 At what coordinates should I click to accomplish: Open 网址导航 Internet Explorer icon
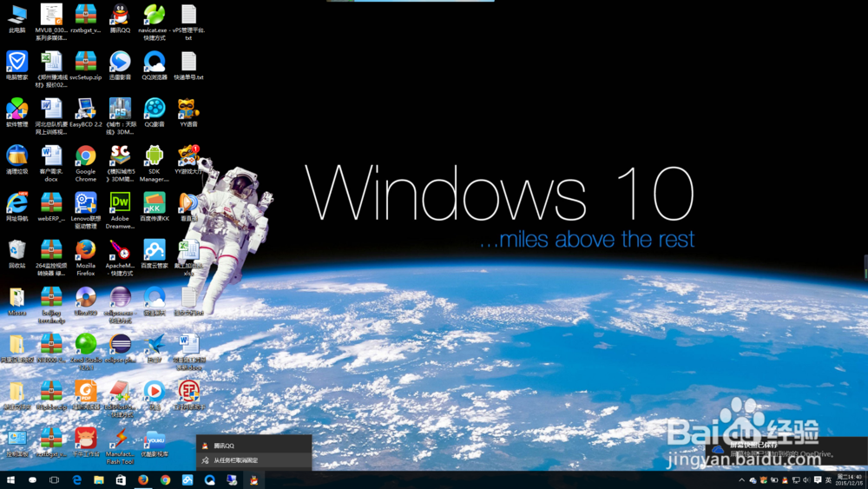coord(17,207)
